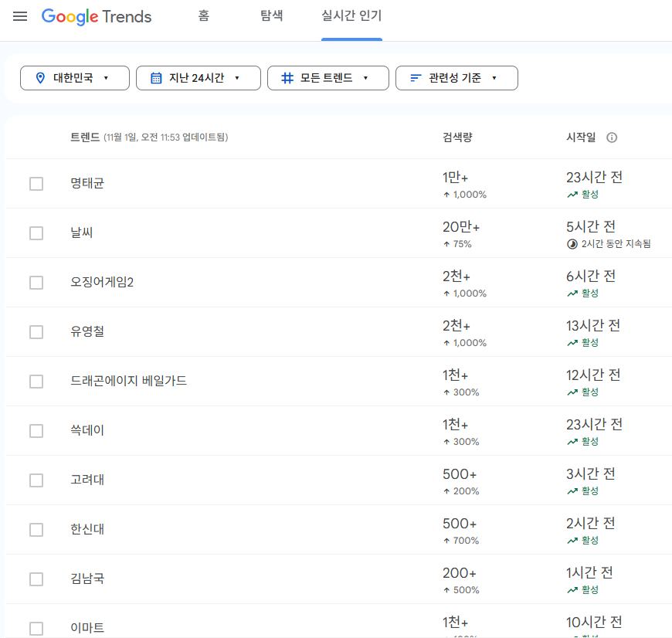
Task: Select the 드래곤에이지 베일가드 checkbox
Action: (x=36, y=382)
